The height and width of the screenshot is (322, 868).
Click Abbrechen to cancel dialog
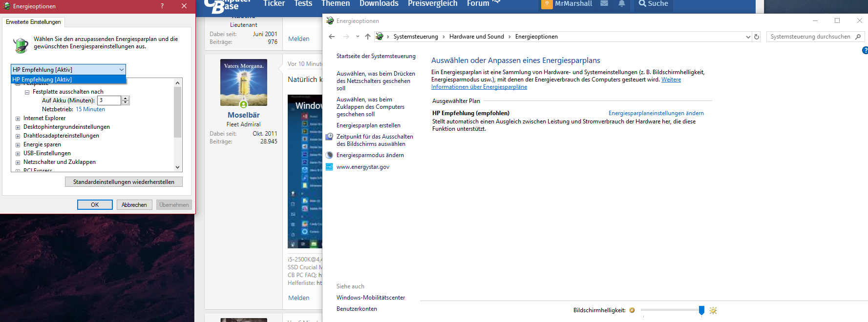(134, 205)
